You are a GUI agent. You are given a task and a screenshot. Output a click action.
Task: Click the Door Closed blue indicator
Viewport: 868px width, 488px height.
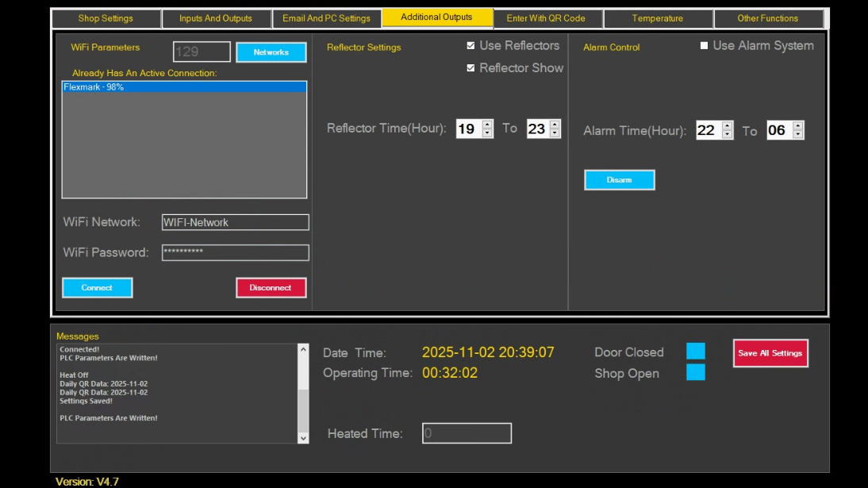[696, 352]
